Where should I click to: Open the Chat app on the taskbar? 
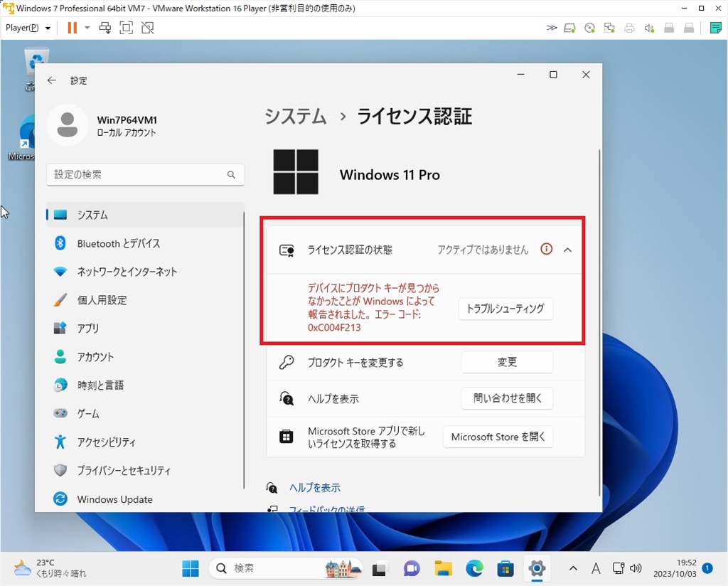click(x=412, y=568)
